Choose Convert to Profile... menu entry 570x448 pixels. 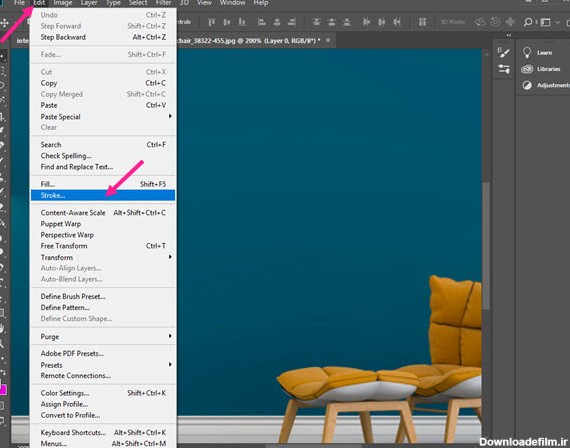pyautogui.click(x=103, y=415)
